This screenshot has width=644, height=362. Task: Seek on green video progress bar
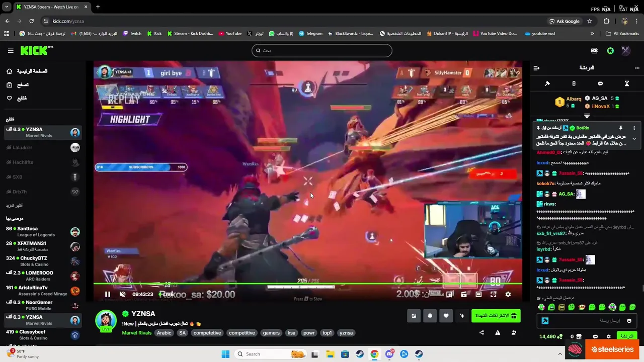click(x=307, y=284)
